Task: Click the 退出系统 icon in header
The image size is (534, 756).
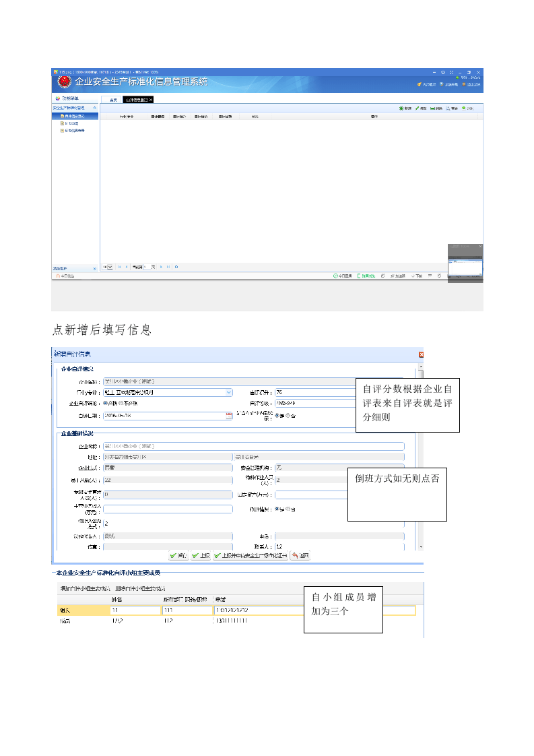Action: pos(464,84)
